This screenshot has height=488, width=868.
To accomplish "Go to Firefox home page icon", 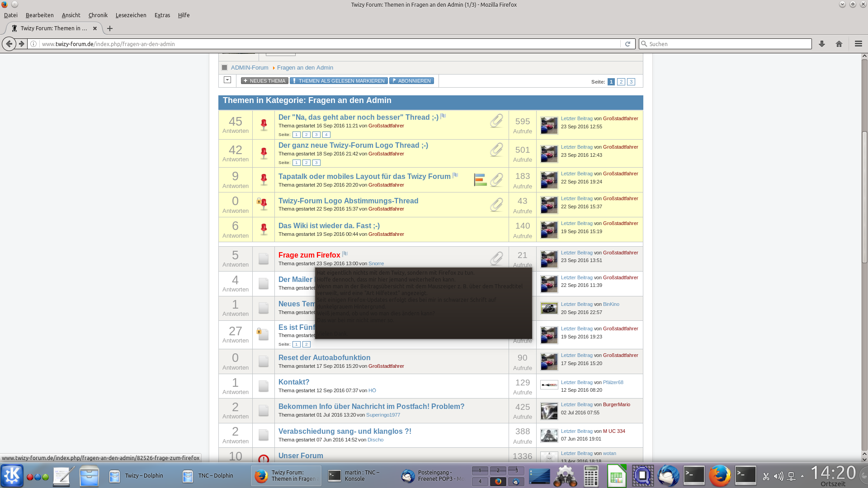I will click(x=839, y=44).
